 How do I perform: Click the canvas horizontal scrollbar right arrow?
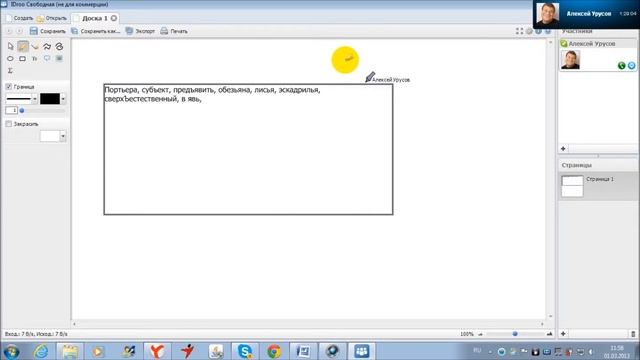point(542,324)
